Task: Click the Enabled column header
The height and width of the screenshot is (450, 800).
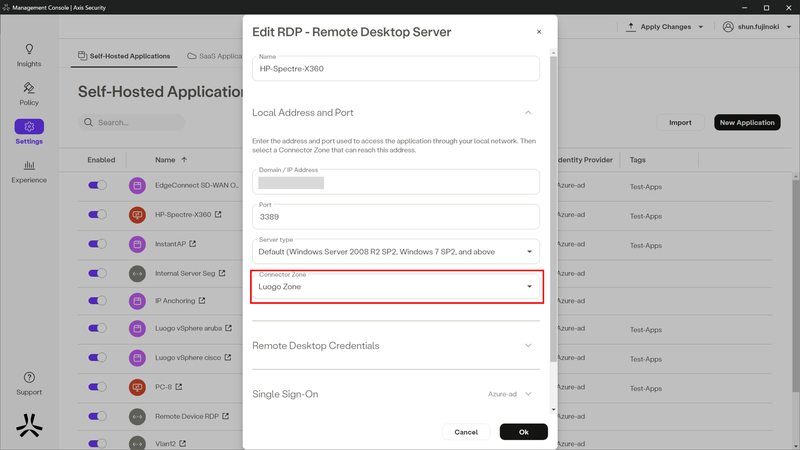Action: pos(101,160)
